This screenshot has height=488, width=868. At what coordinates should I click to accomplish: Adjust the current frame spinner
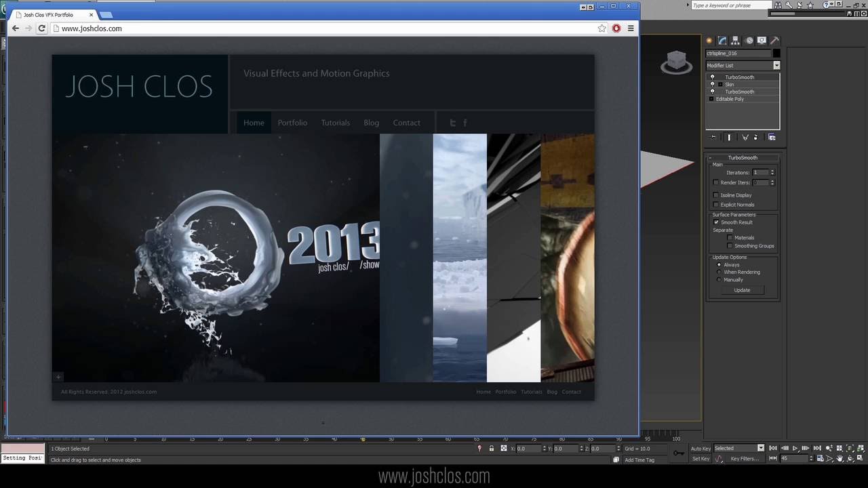click(x=811, y=458)
